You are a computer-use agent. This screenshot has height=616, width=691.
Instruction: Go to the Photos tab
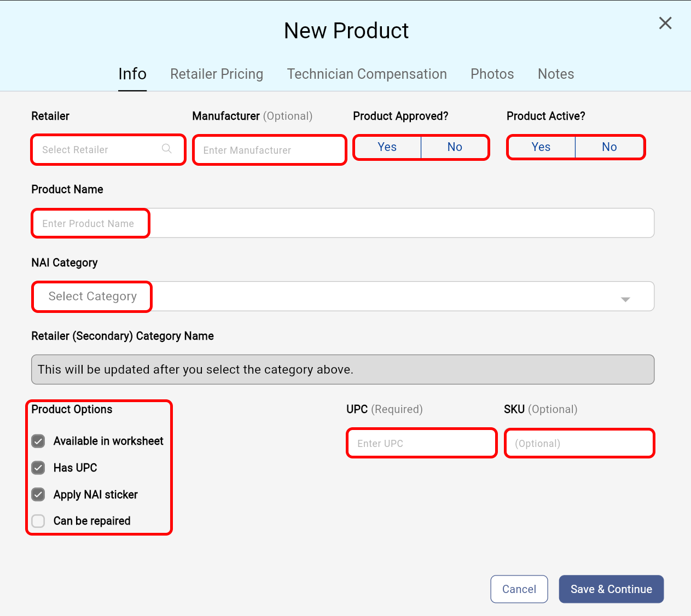[492, 74]
